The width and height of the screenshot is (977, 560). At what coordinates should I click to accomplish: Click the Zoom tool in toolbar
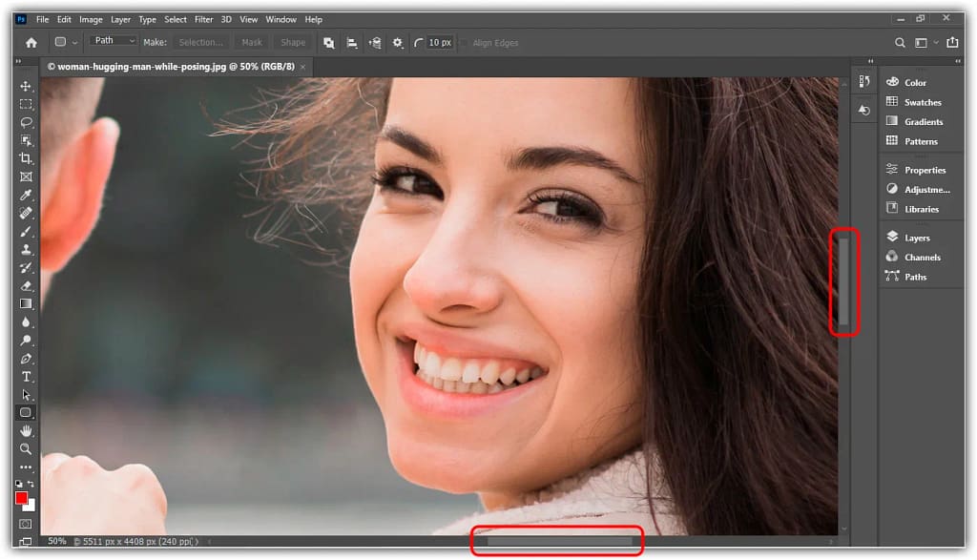click(26, 448)
